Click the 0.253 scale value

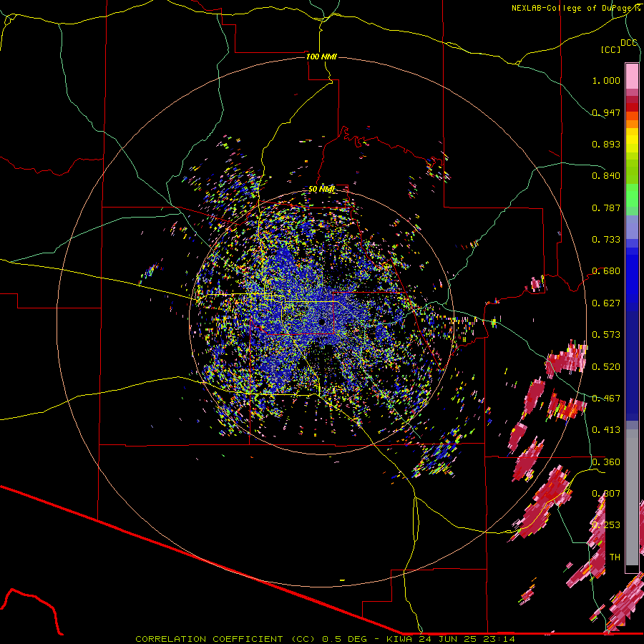(606, 525)
